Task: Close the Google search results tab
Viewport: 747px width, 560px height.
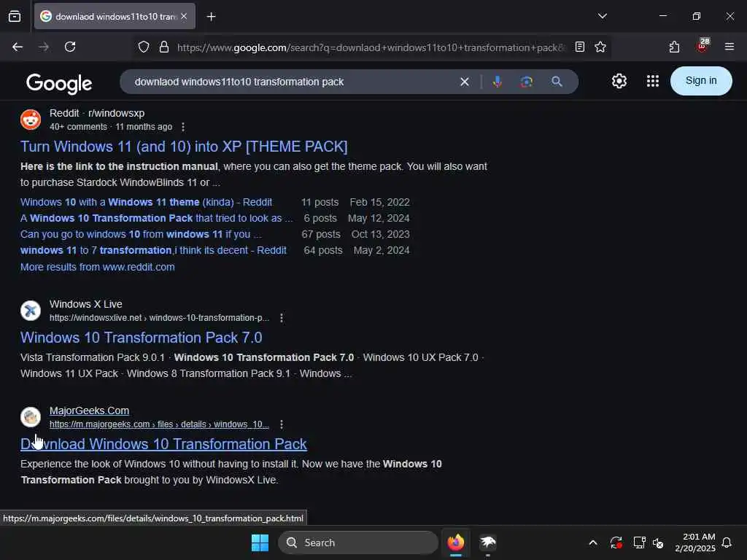Action: [184, 16]
